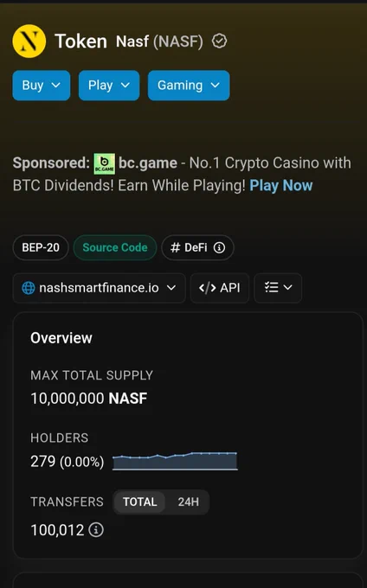The width and height of the screenshot is (367, 588).
Task: Click the verified checkmark badge beside NASF
Action: (219, 41)
